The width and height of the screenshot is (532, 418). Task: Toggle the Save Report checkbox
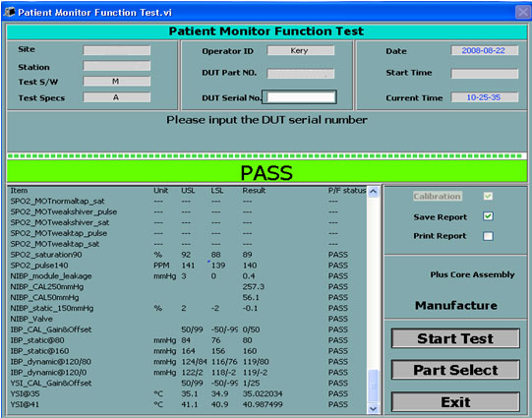(x=488, y=216)
